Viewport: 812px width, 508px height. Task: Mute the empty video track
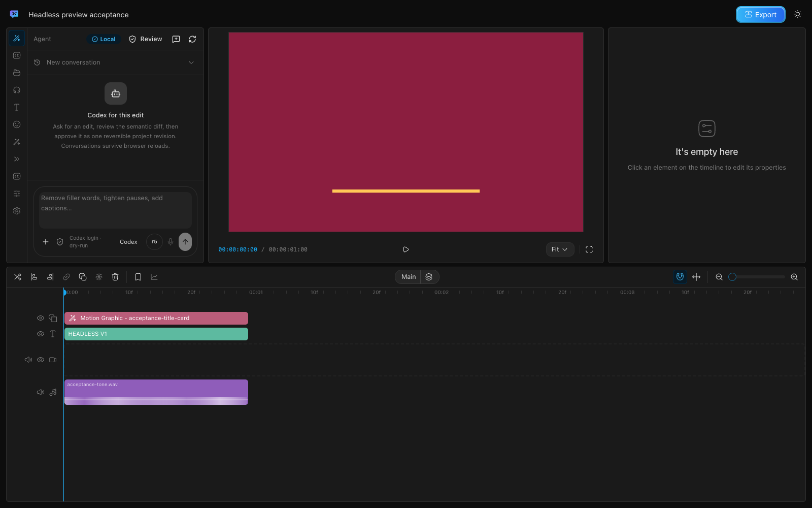(28, 360)
